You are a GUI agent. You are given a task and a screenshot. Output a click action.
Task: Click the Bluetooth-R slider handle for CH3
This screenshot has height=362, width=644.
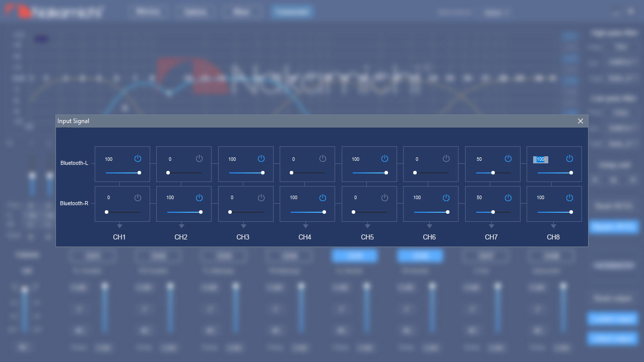[x=230, y=212]
